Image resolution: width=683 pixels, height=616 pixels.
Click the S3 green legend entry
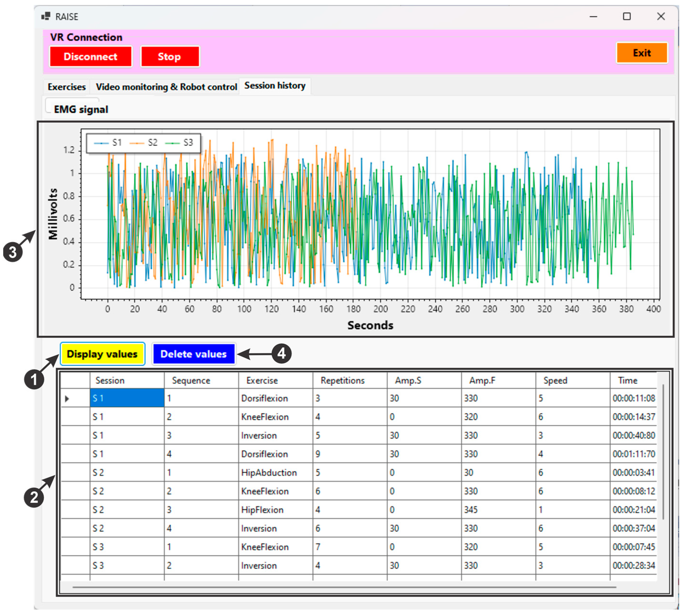click(x=179, y=143)
